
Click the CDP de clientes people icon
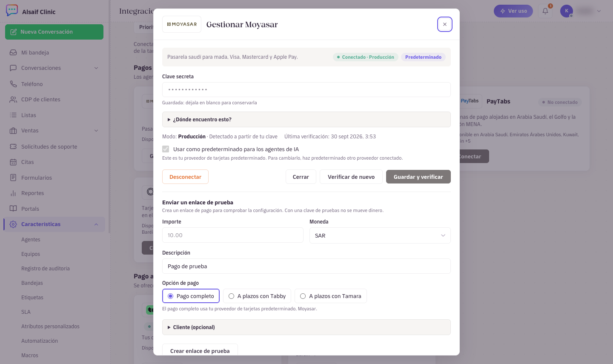point(13,99)
